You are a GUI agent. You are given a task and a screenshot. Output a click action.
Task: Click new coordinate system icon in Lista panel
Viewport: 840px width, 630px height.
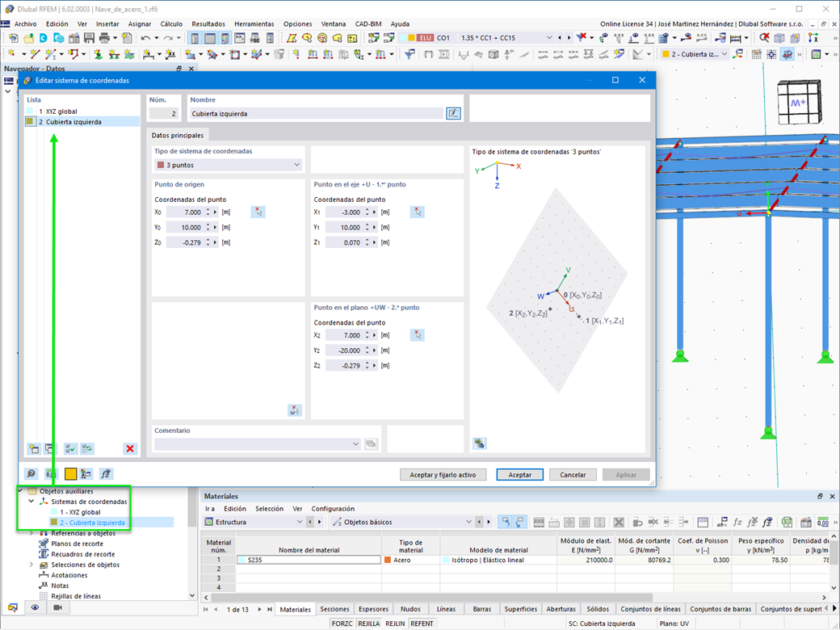pos(34,448)
